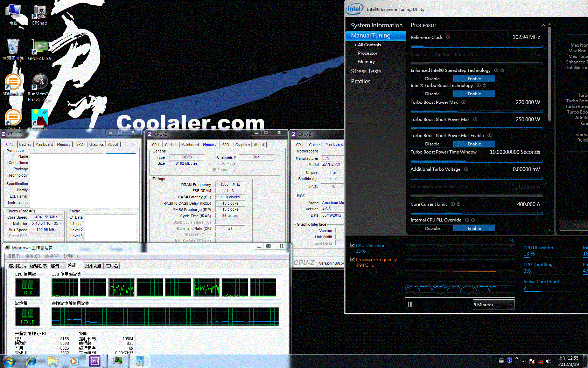Image resolution: width=588 pixels, height=368 pixels.
Task: Select SPD tab in middle CPU-Z window
Action: (x=226, y=145)
